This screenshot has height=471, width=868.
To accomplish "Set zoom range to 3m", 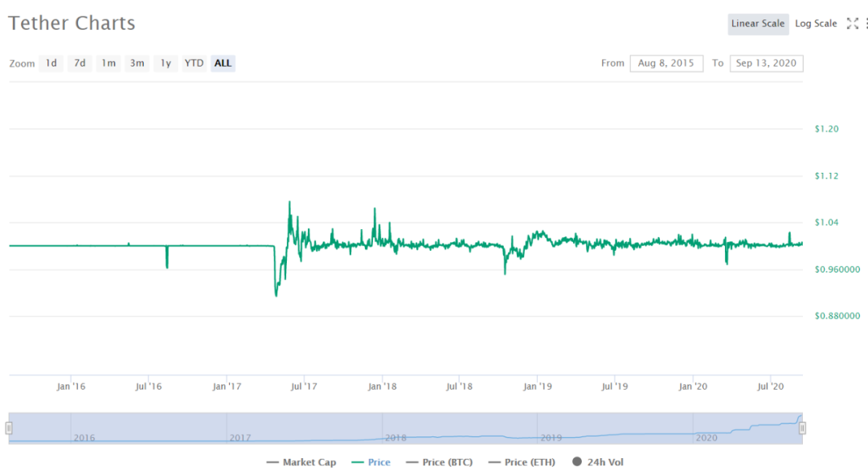I will point(137,63).
